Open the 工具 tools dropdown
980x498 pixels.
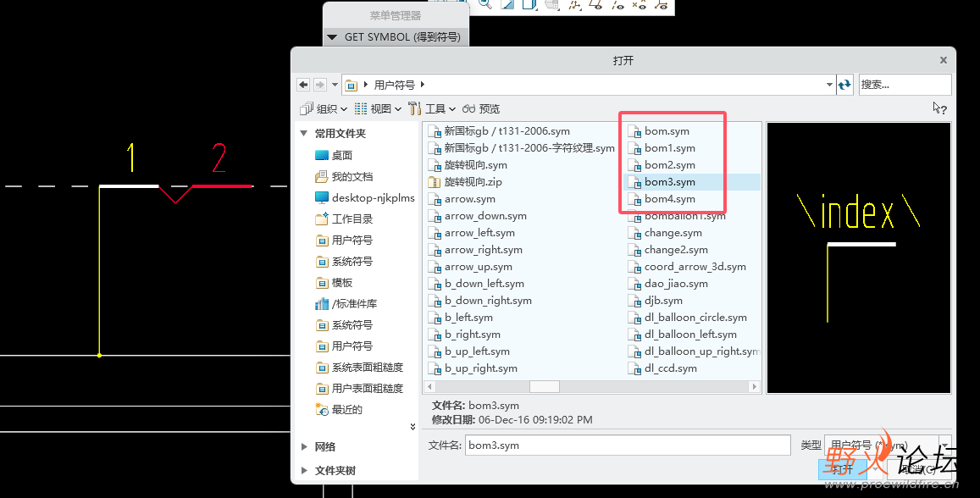pos(432,108)
